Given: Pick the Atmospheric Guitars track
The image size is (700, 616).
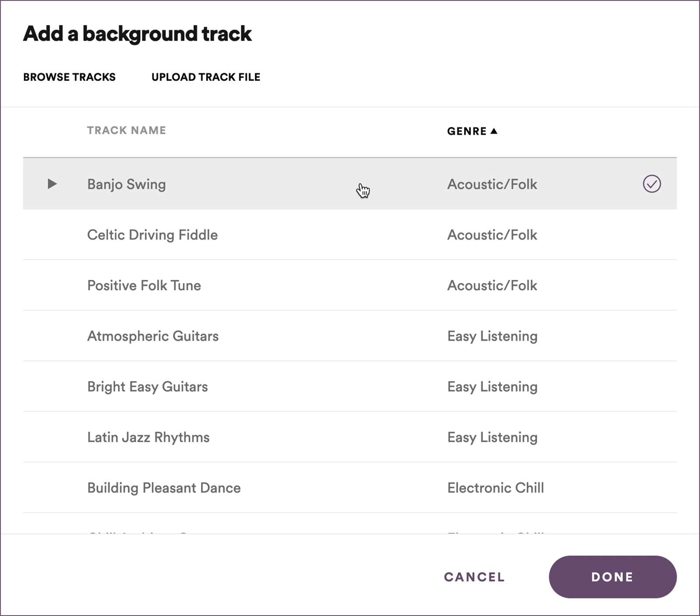Looking at the screenshot, I should (x=153, y=336).
